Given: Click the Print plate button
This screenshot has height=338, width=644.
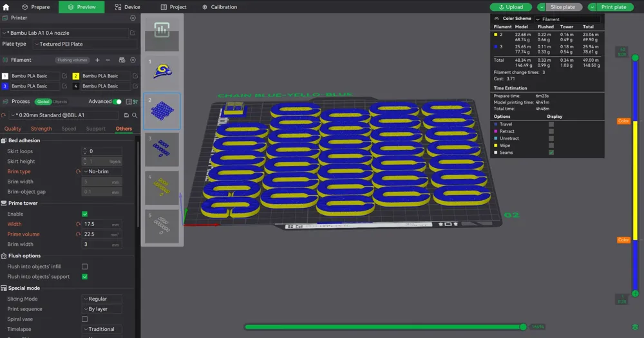Looking at the screenshot, I should coord(609,7).
